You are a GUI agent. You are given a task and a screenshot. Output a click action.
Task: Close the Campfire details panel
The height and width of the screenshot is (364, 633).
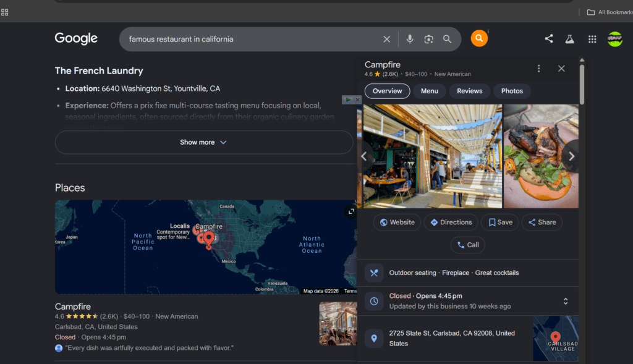click(561, 69)
